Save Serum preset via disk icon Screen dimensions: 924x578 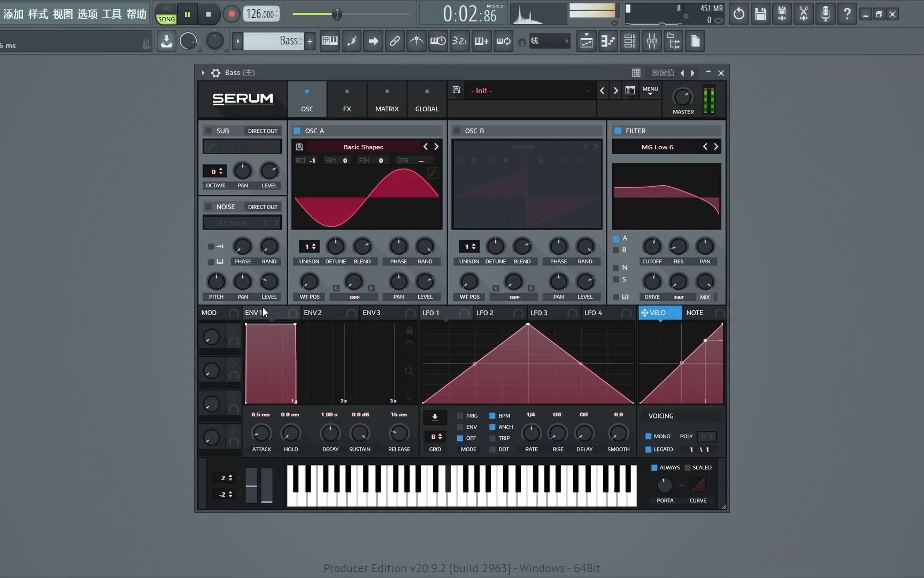click(456, 90)
